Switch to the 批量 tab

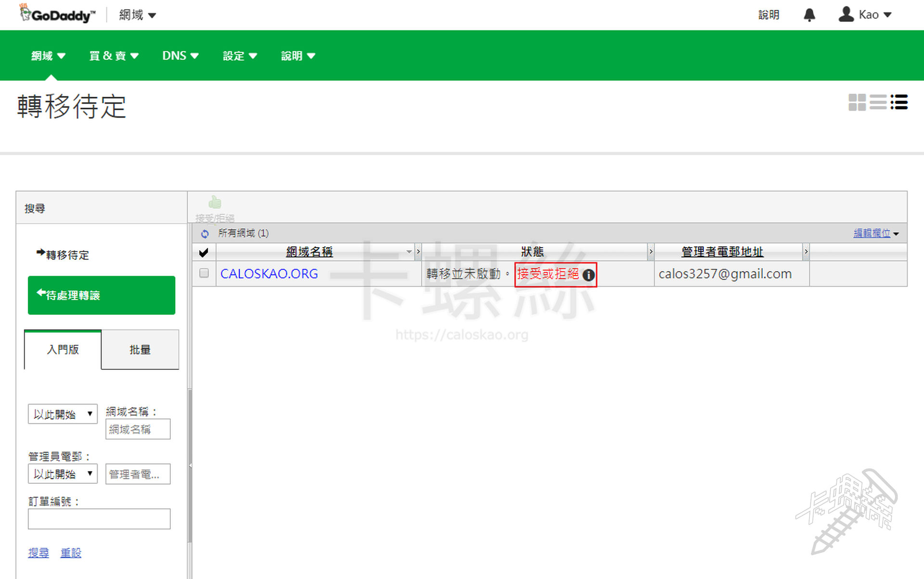(140, 350)
